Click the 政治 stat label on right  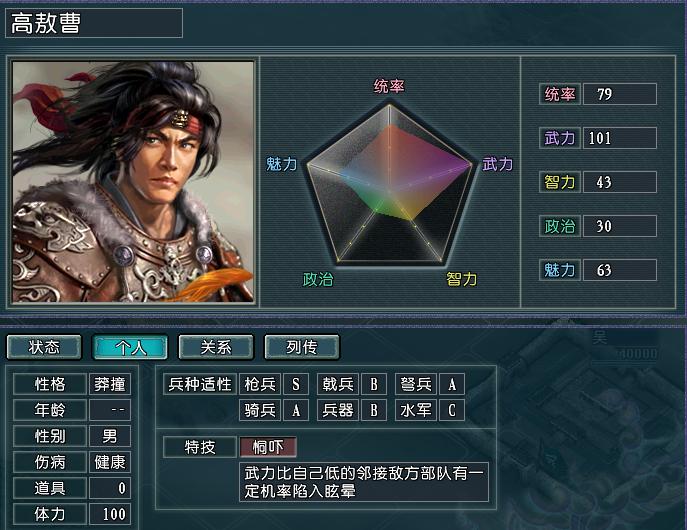(560, 226)
